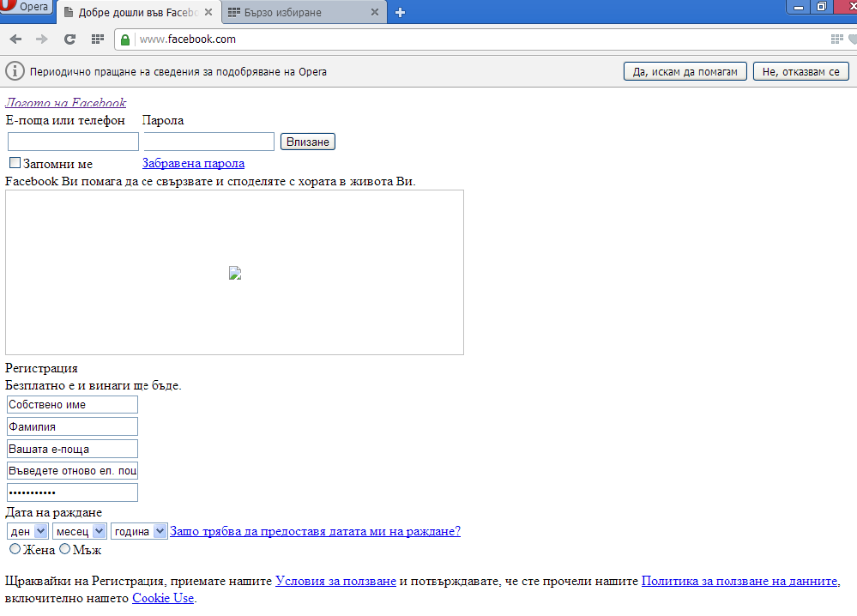Viewport: 857px width, 616px height.
Task: Click the Влизане login button
Action: (308, 142)
